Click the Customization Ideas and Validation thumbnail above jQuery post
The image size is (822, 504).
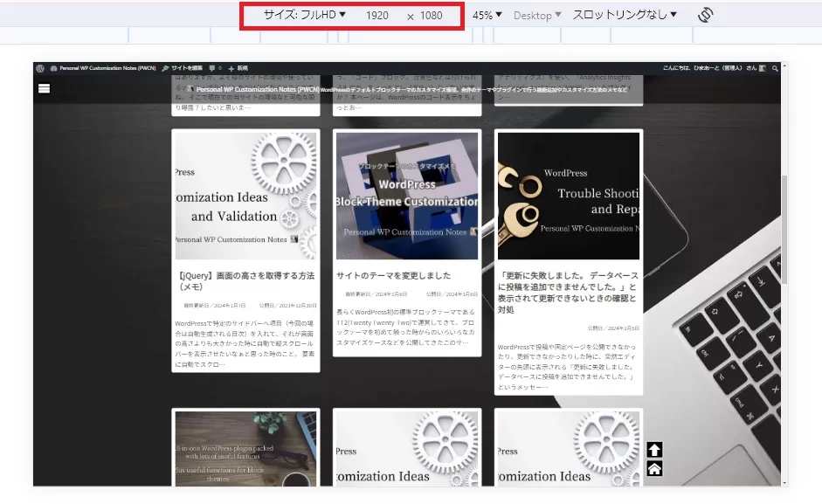tap(245, 196)
